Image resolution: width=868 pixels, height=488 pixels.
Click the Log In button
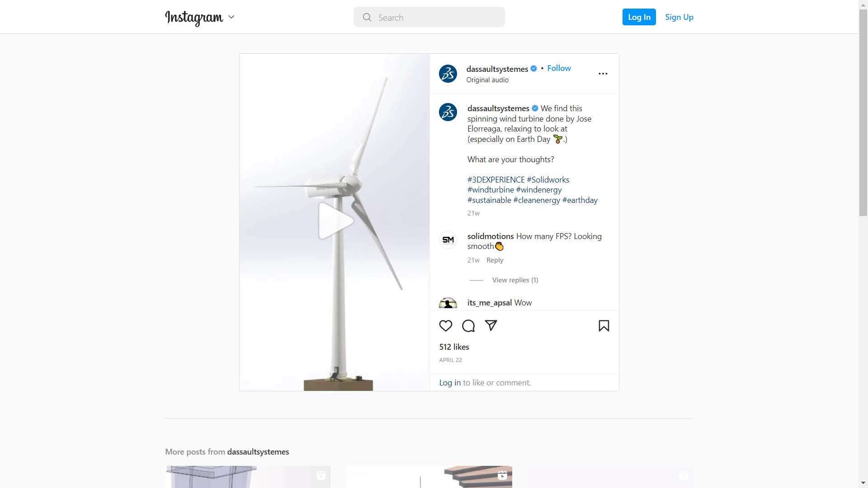click(639, 17)
